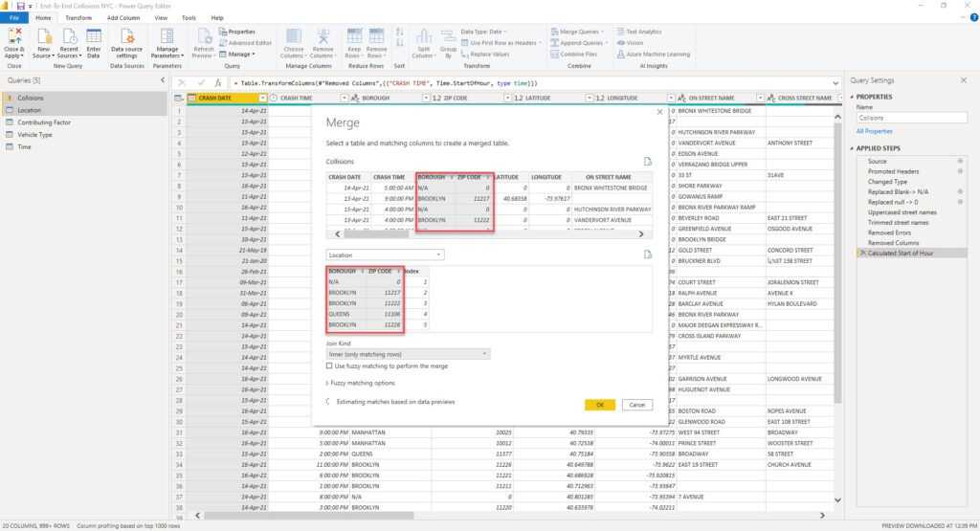
Task: Open the Join Kind dropdown
Action: 408,354
